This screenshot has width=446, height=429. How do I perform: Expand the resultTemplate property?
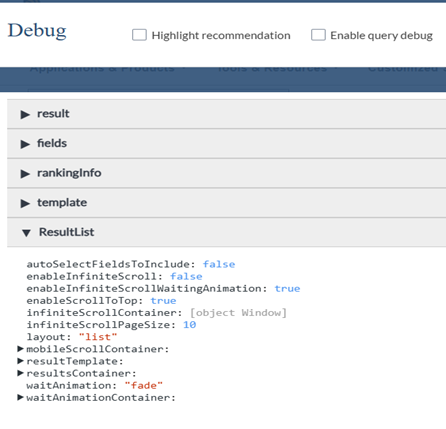pyautogui.click(x=20, y=361)
